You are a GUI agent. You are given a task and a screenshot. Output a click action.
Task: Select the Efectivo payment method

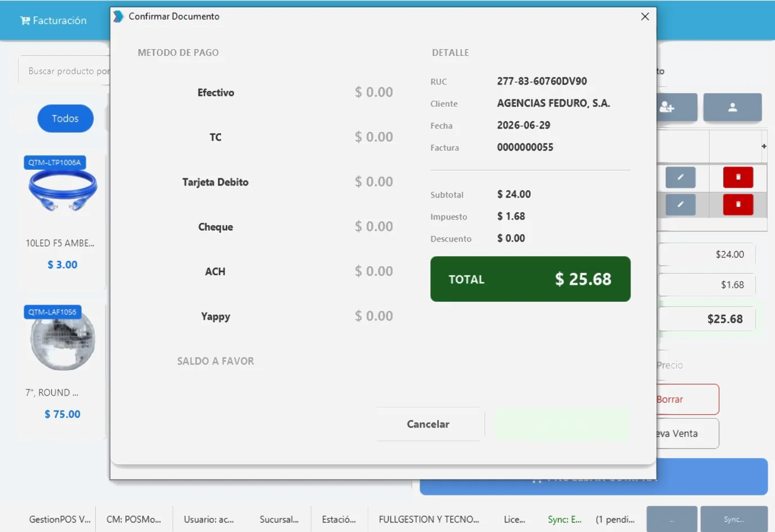click(x=215, y=93)
